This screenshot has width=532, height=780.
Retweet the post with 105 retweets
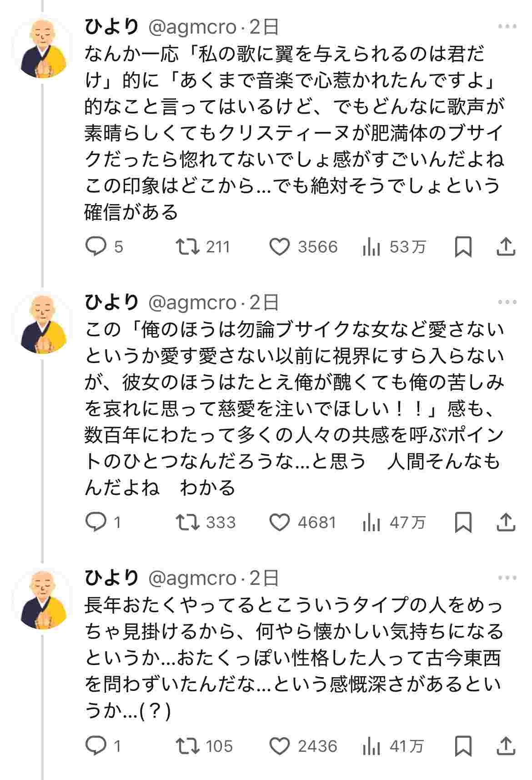188,746
